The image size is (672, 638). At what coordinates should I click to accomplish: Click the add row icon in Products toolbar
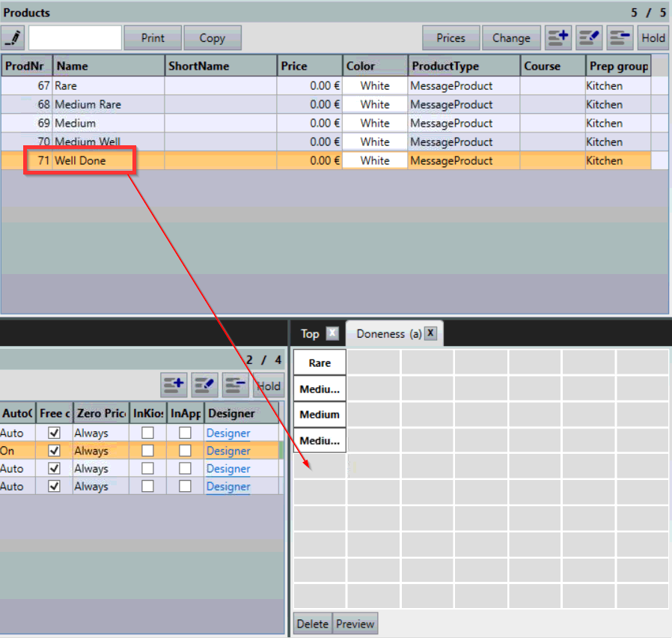(558, 38)
